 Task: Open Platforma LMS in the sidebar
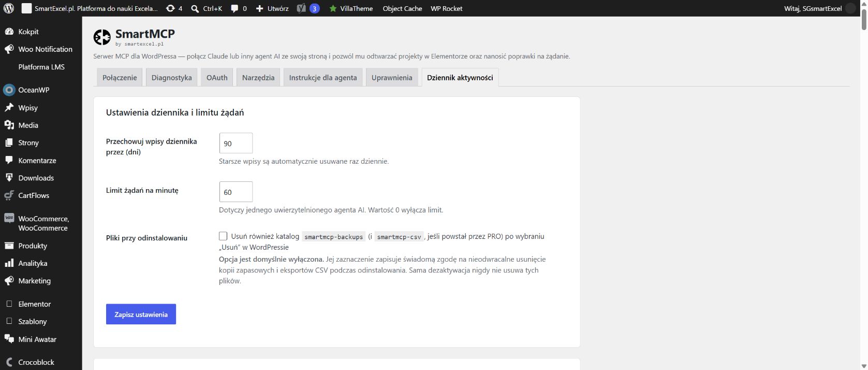coord(41,67)
